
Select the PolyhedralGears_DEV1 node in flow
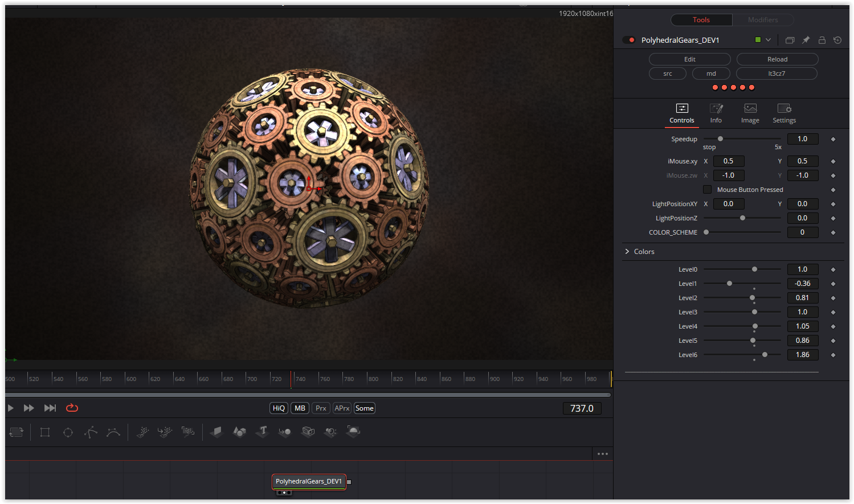click(x=309, y=481)
